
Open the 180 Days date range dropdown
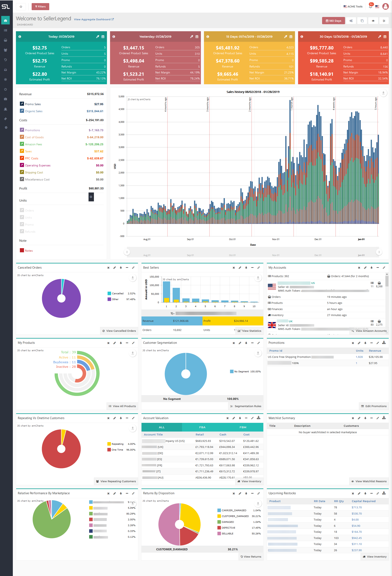point(333,21)
